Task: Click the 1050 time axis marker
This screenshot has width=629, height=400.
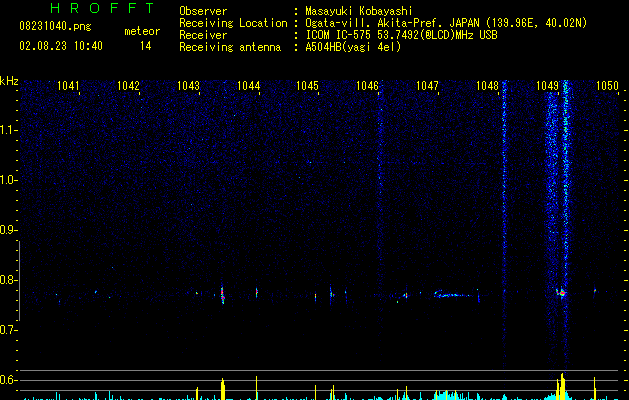Action: tap(607, 86)
